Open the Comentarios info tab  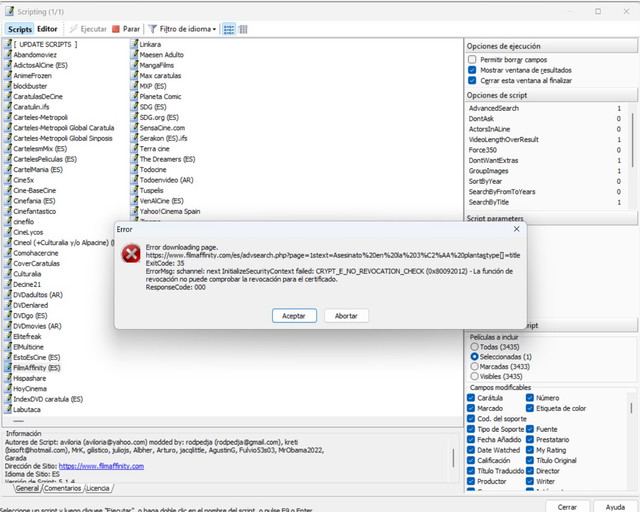click(x=62, y=488)
